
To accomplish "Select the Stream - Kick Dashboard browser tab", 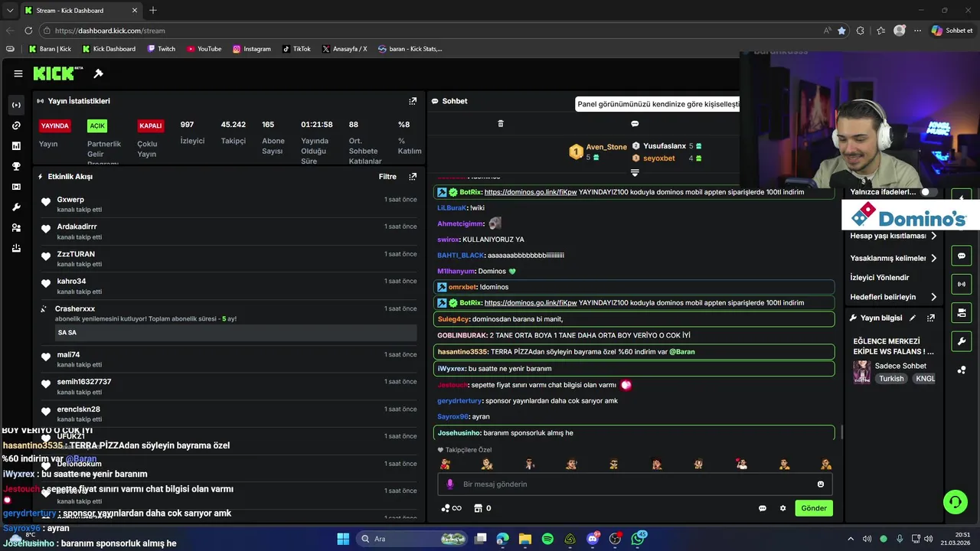I will (x=80, y=11).
